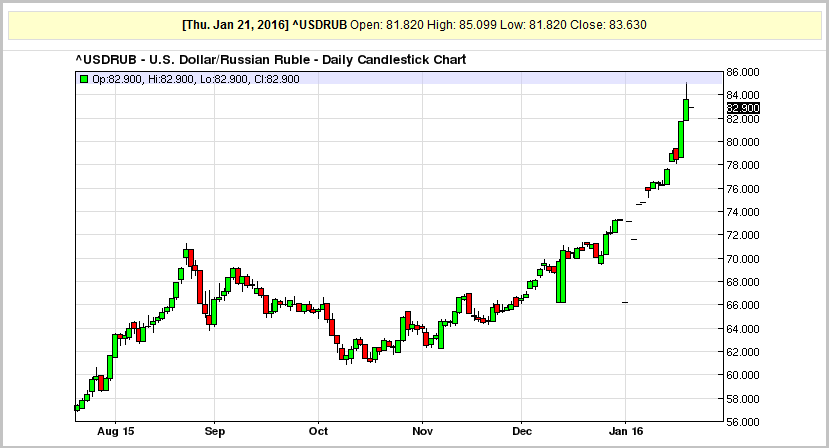
Task: Click the 'Oct' x-axis label
Action: tap(318, 431)
